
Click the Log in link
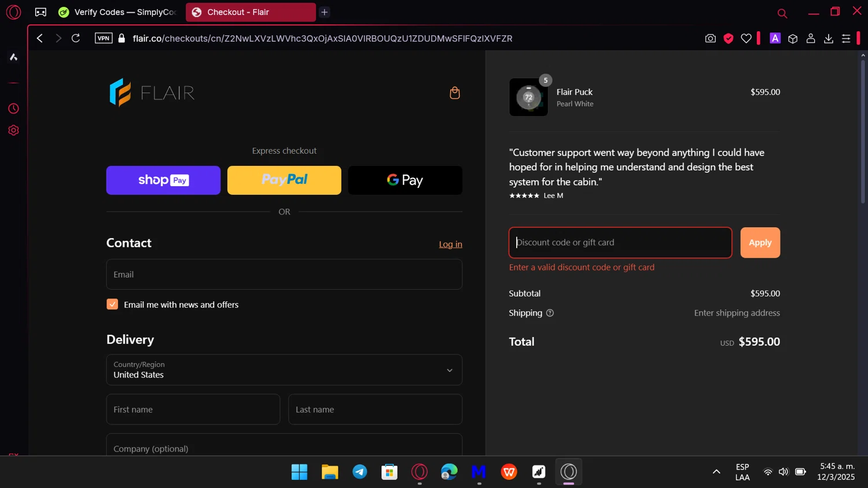click(x=450, y=244)
